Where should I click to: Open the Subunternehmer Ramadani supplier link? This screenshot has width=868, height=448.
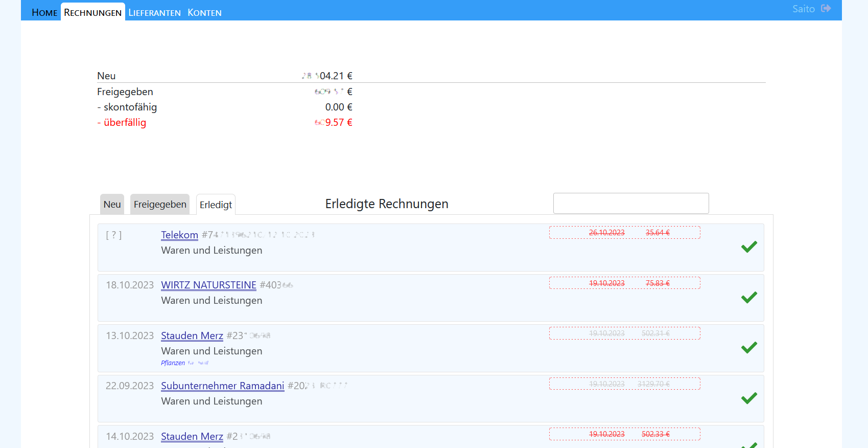[222, 386]
